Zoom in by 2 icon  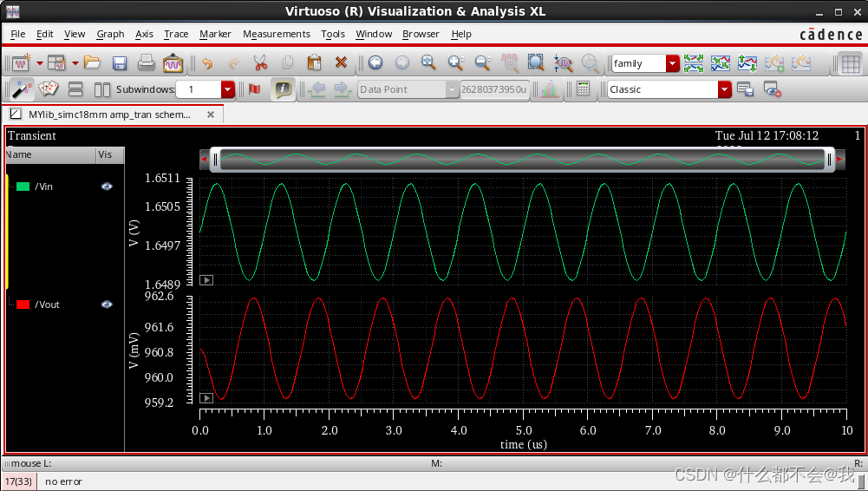coord(455,62)
